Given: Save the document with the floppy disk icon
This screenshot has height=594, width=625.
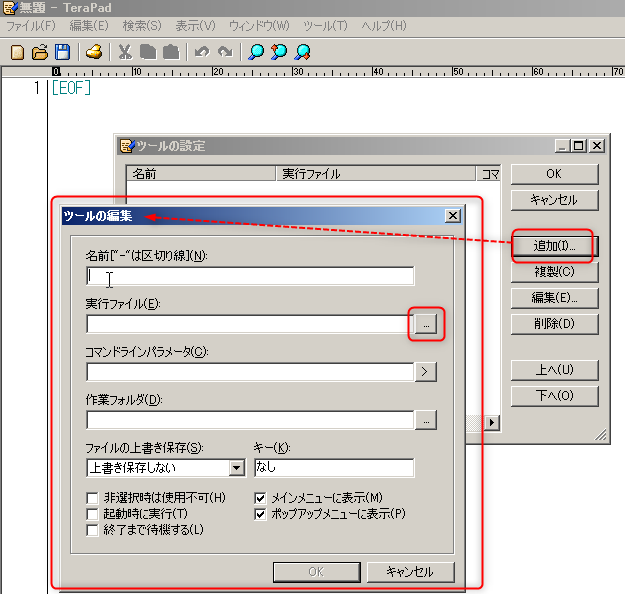Looking at the screenshot, I should pos(63,52).
